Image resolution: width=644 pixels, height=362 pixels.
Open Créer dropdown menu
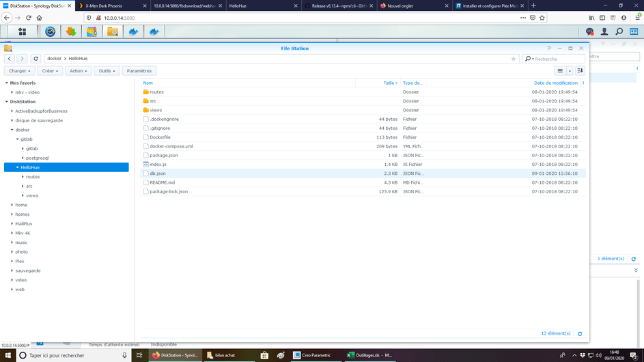(50, 70)
